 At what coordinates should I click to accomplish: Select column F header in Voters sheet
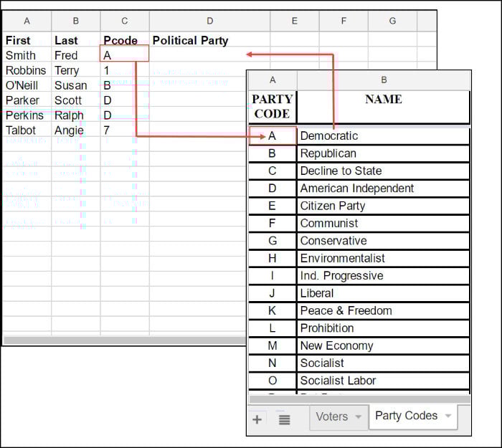pos(344,21)
